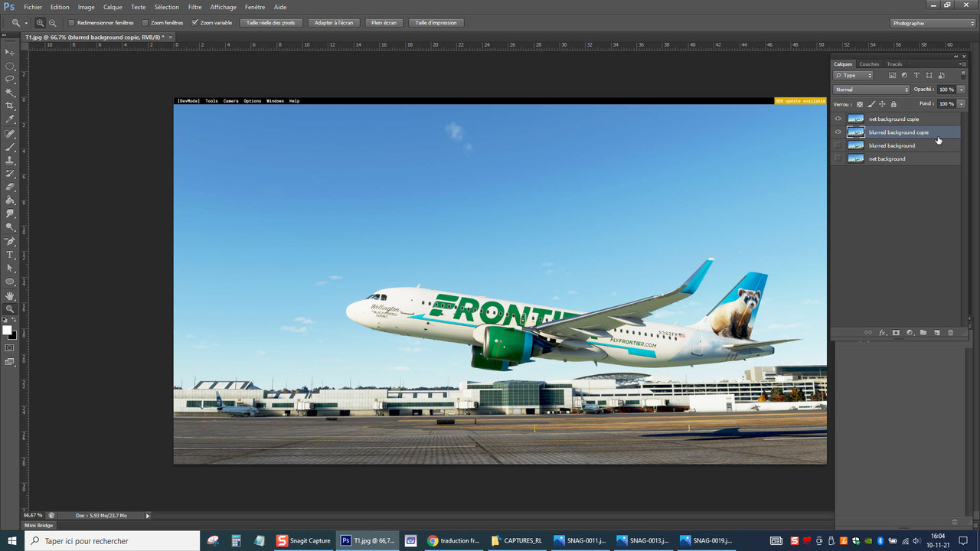
Task: Select the Magic Wand tool
Action: click(x=10, y=93)
